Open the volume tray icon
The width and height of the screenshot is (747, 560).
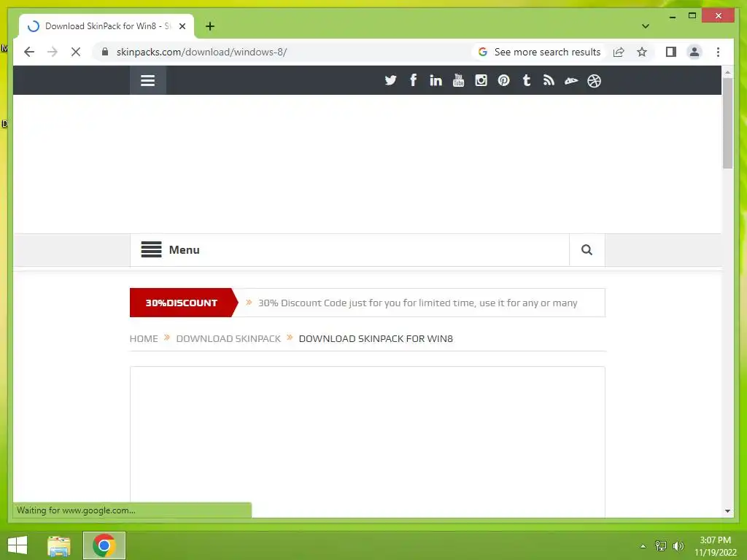coord(678,545)
